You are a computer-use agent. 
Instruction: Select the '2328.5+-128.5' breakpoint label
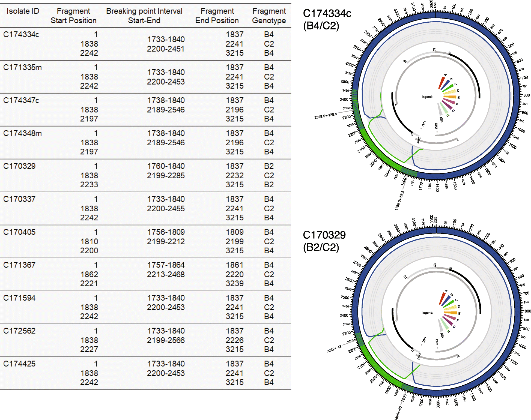(x=326, y=116)
